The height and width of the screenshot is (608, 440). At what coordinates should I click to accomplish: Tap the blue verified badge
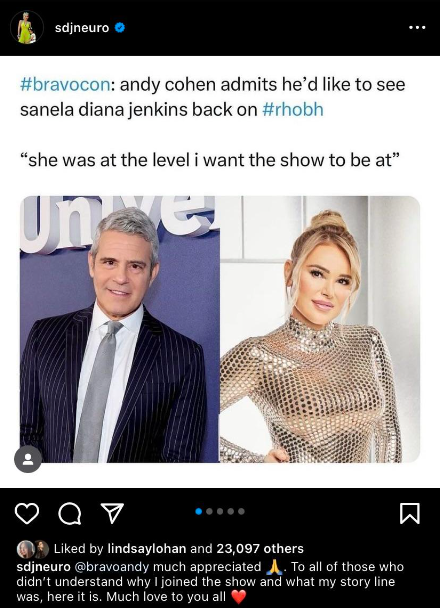coord(120,28)
